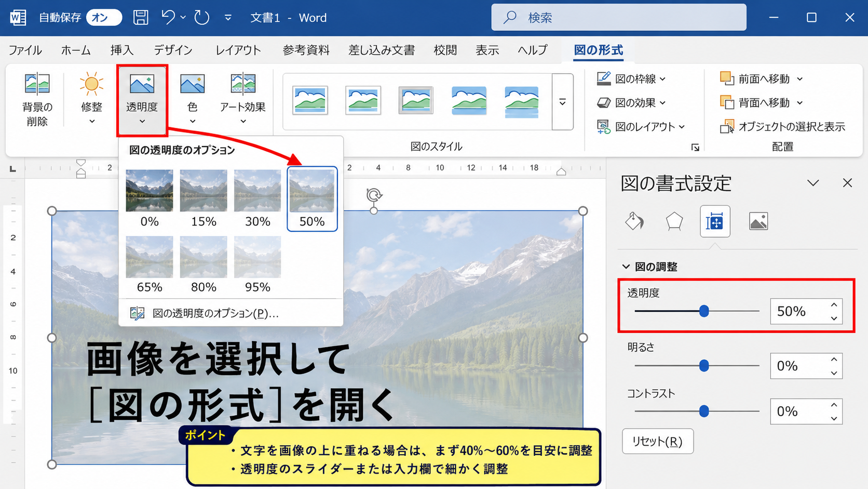Click the undo arrow icon
Screen dimensions: 868x489
click(x=168, y=17)
